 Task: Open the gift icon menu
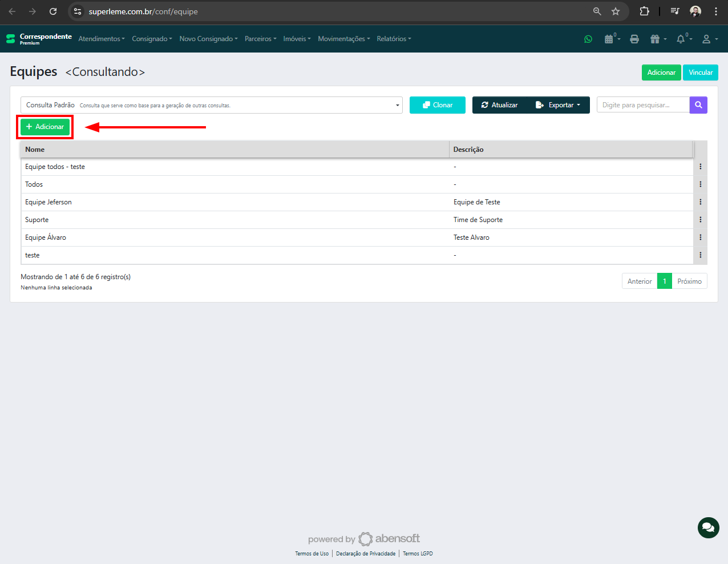tap(656, 39)
